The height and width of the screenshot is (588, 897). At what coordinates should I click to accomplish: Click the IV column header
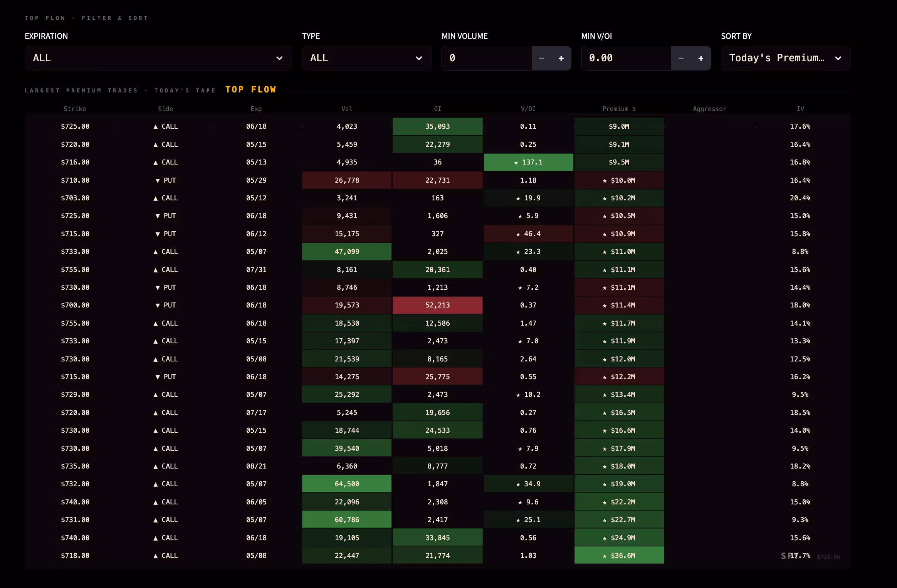click(x=800, y=109)
